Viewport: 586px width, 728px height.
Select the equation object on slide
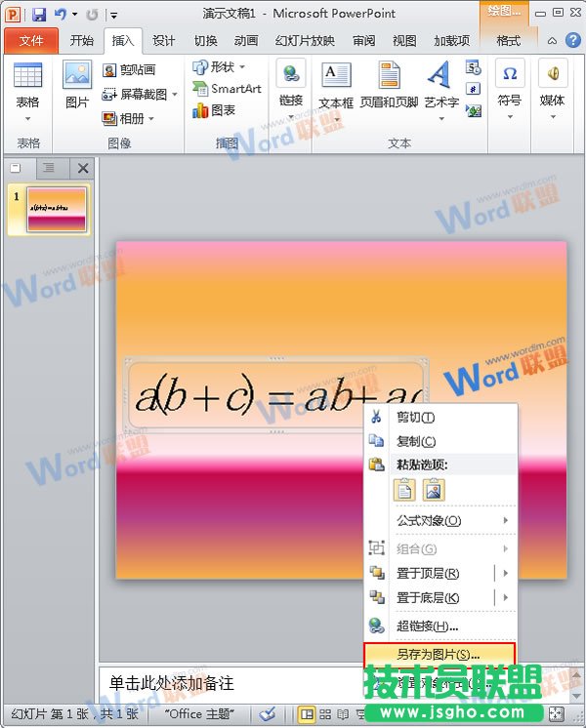[x=276, y=395]
